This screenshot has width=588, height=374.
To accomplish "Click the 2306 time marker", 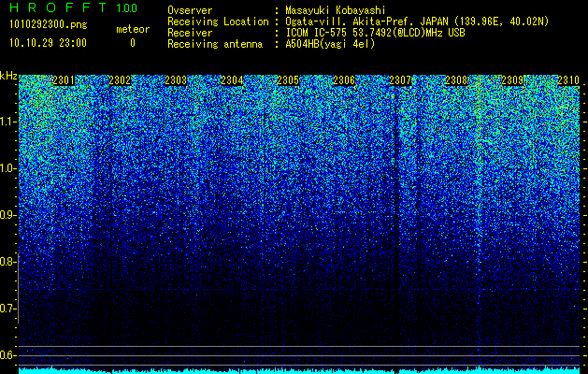I will [344, 80].
